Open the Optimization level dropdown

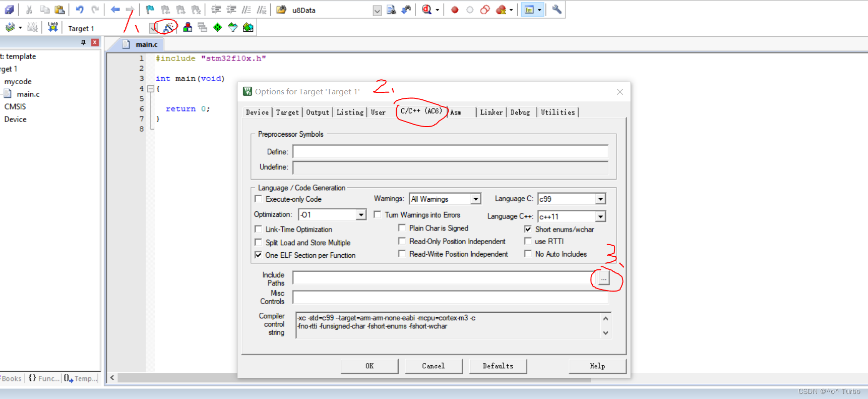pos(361,215)
